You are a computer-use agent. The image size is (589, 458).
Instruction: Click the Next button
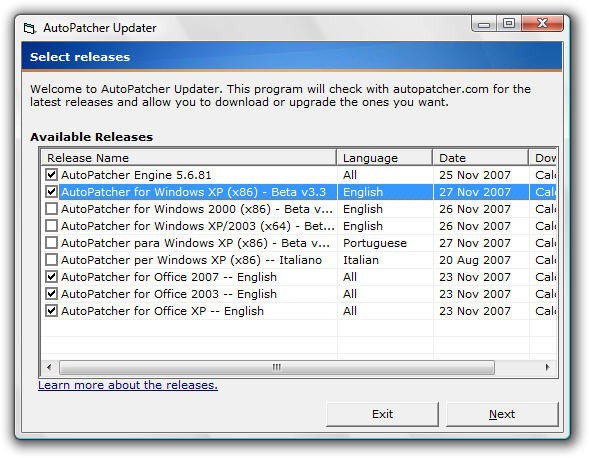click(502, 414)
